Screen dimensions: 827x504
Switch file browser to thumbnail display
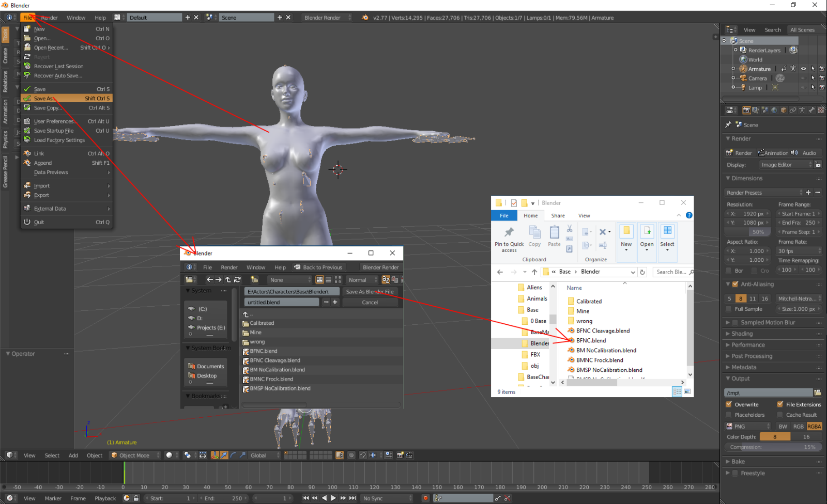[x=338, y=279]
